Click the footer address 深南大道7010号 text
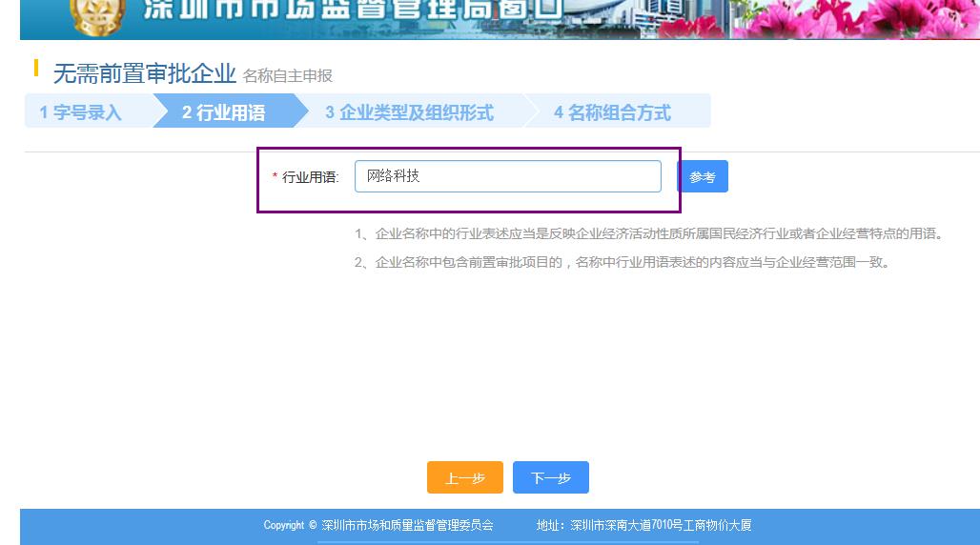 coord(644,525)
